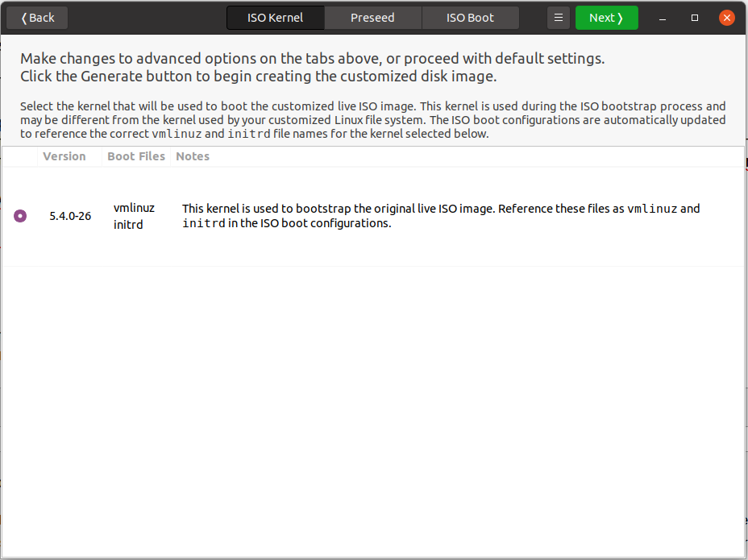Open the Preseed tab

point(372,18)
